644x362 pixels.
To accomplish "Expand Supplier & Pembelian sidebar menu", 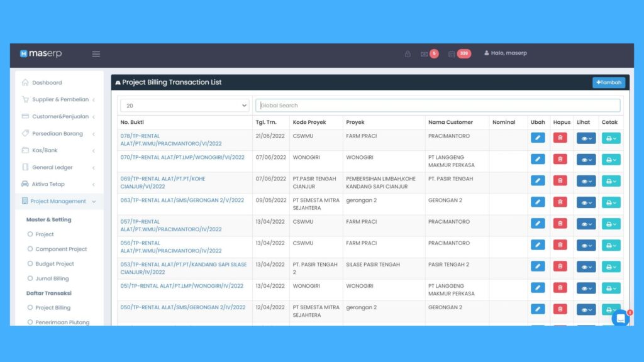I will click(60, 99).
